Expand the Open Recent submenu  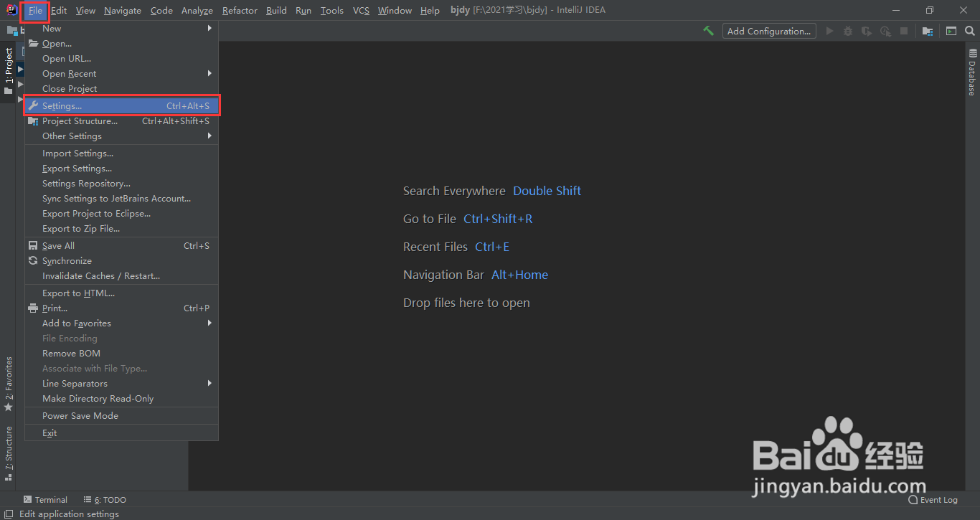[x=121, y=74]
